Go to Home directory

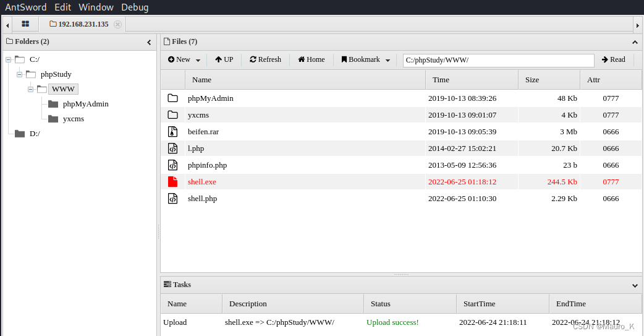click(311, 59)
